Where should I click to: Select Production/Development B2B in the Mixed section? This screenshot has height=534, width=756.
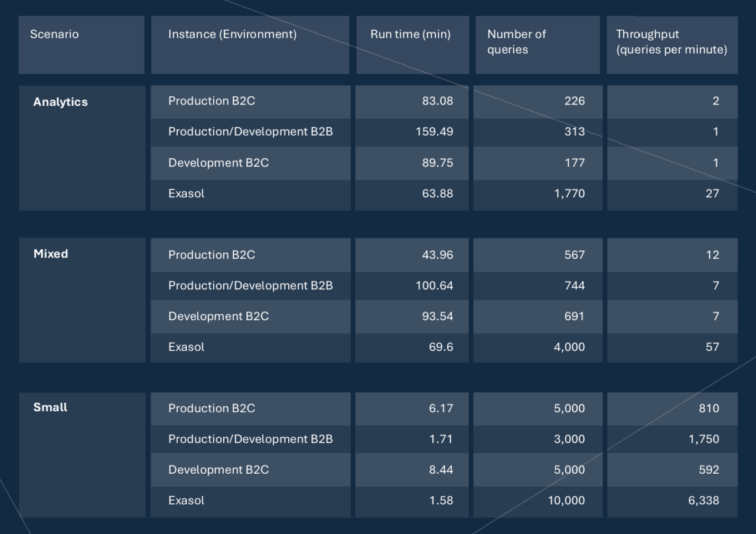pyautogui.click(x=250, y=285)
